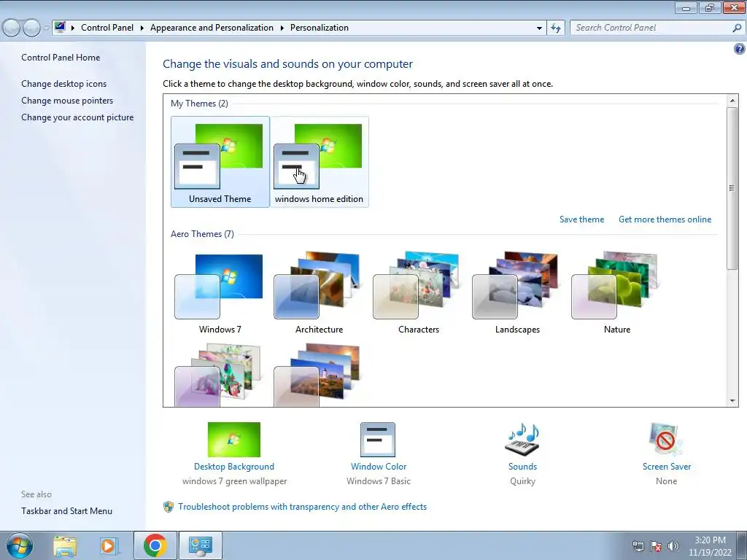Open Change your account picture

77,117
